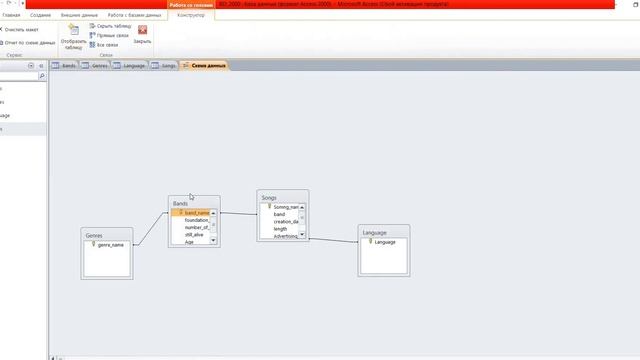Screen dimensions: 640x360
Task: Select the Схема данных document tab
Action: tap(204, 65)
